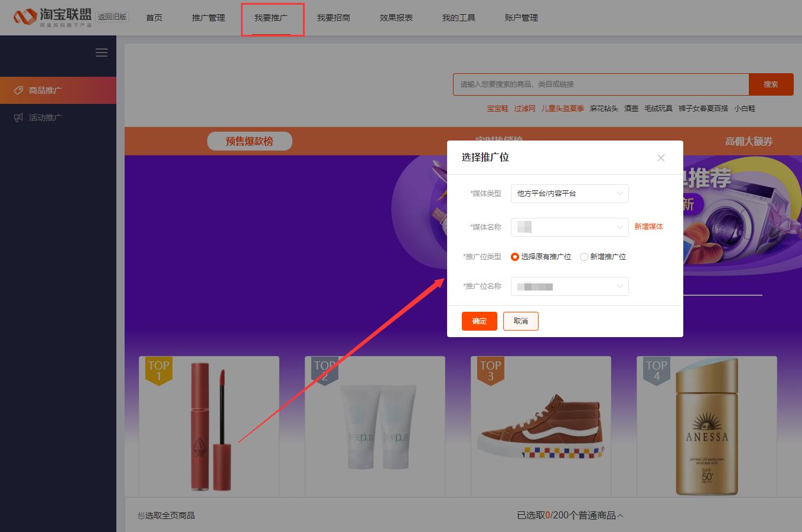Viewport: 802px width, 532px height.
Task: Collapse the sidebar with the hamburger icon
Action: pos(101,53)
